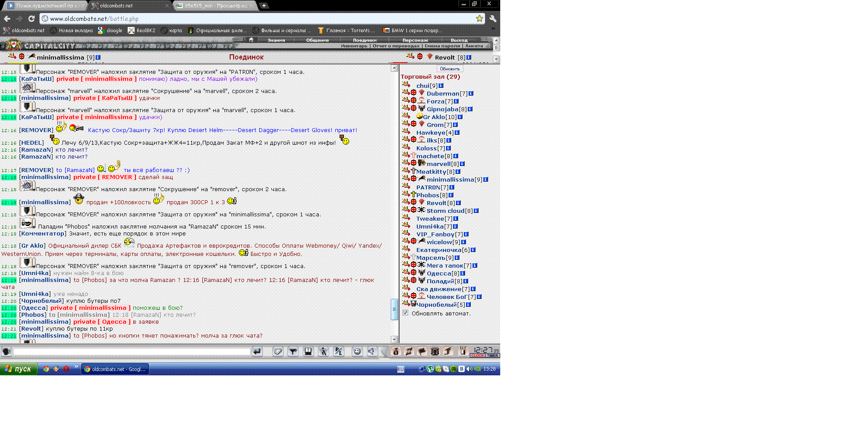
Task: Open the карта bookmark
Action: point(171,30)
